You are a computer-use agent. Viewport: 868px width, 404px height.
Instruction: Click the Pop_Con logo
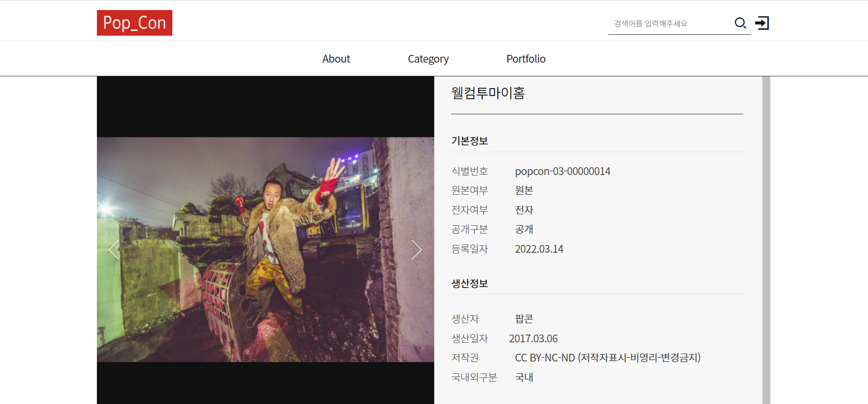134,23
